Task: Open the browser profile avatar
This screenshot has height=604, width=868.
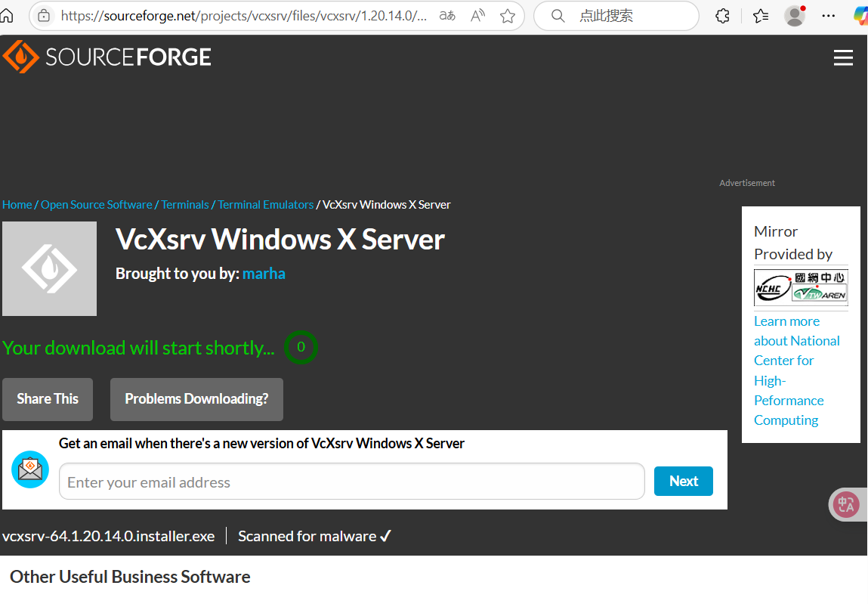Action: 794,16
